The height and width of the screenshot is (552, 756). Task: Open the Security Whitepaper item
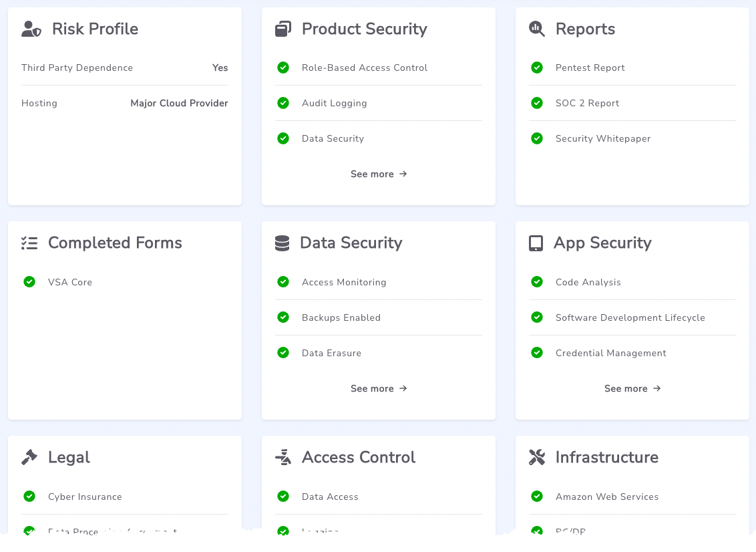[x=602, y=138]
